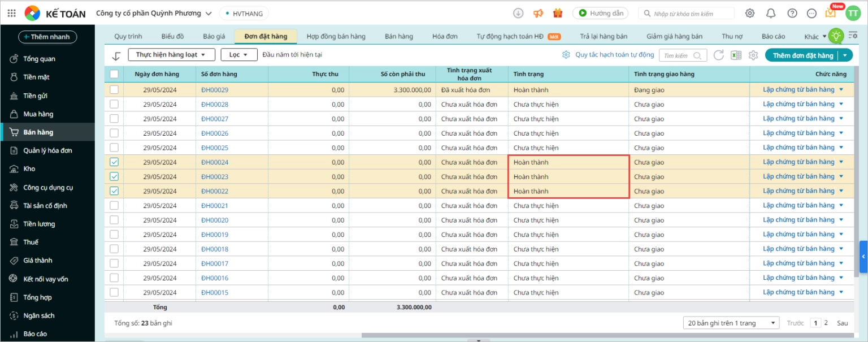The image size is (868, 342).
Task: Open the gift box icon
Action: [558, 13]
